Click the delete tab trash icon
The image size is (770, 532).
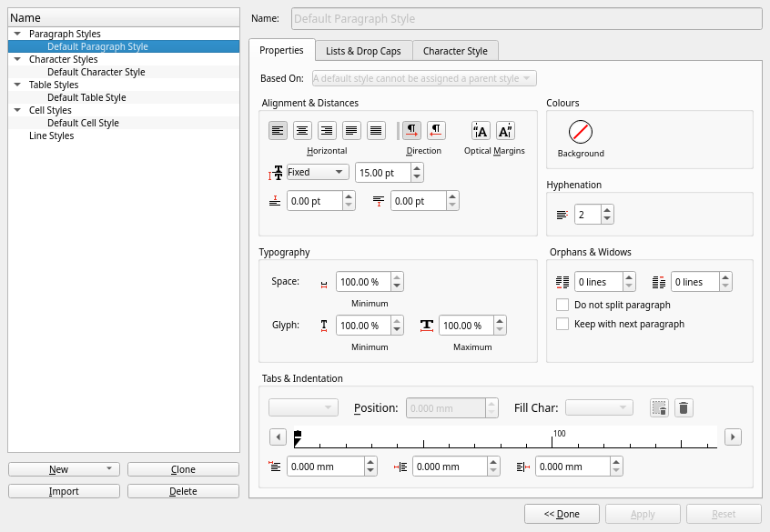[684, 408]
